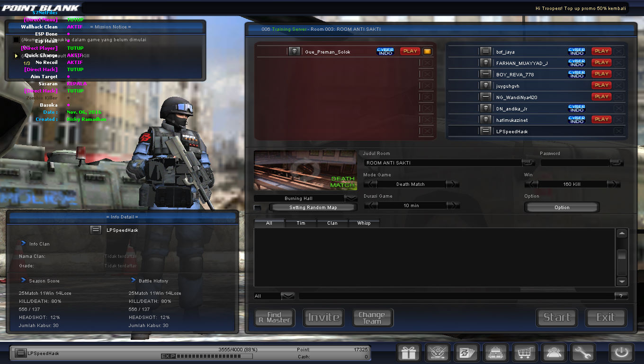The image size is (644, 364).
Task: Click the yellow room master icon beside Gue_Preman_Solok
Action: tap(427, 51)
